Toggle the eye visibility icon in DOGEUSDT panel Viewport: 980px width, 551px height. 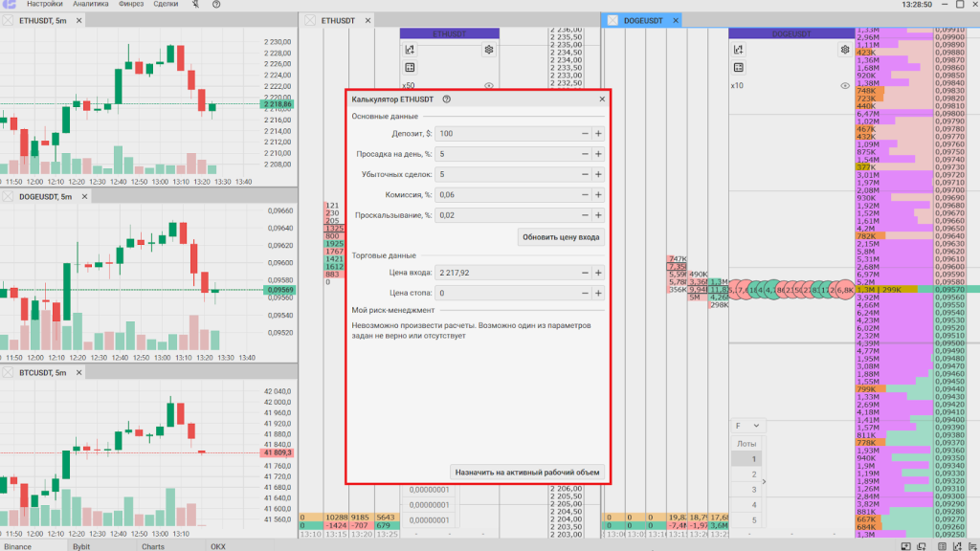[845, 85]
